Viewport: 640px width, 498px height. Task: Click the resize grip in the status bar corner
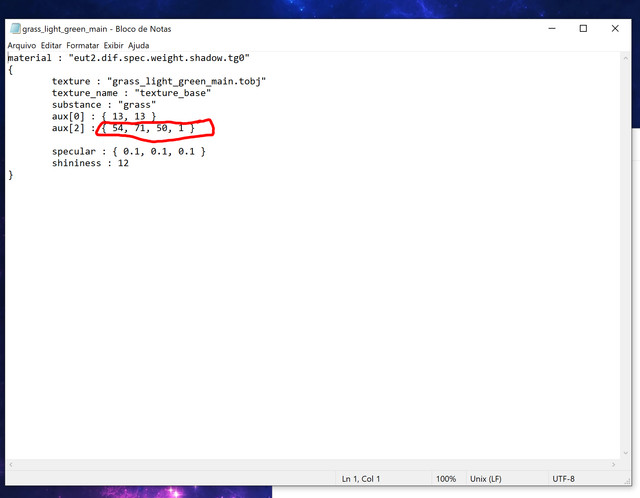tap(627, 482)
